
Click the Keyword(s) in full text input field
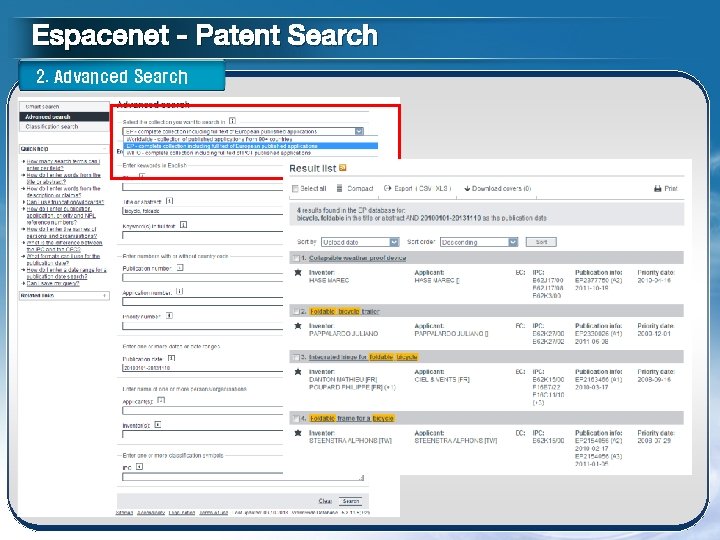click(202, 235)
